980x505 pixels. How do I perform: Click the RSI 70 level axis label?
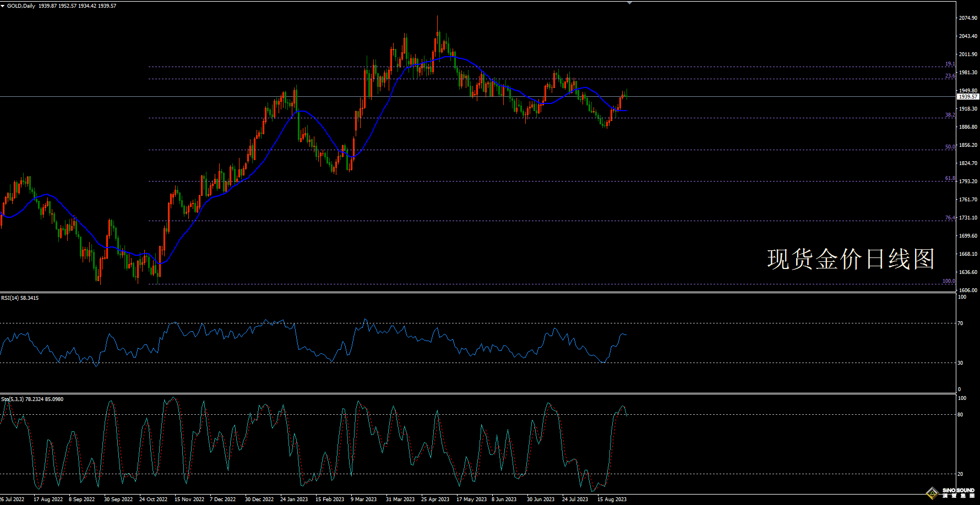960,323
